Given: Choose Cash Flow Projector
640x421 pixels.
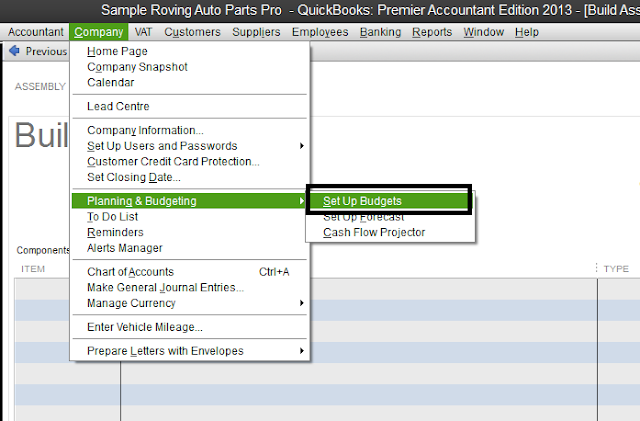Looking at the screenshot, I should click(373, 233).
